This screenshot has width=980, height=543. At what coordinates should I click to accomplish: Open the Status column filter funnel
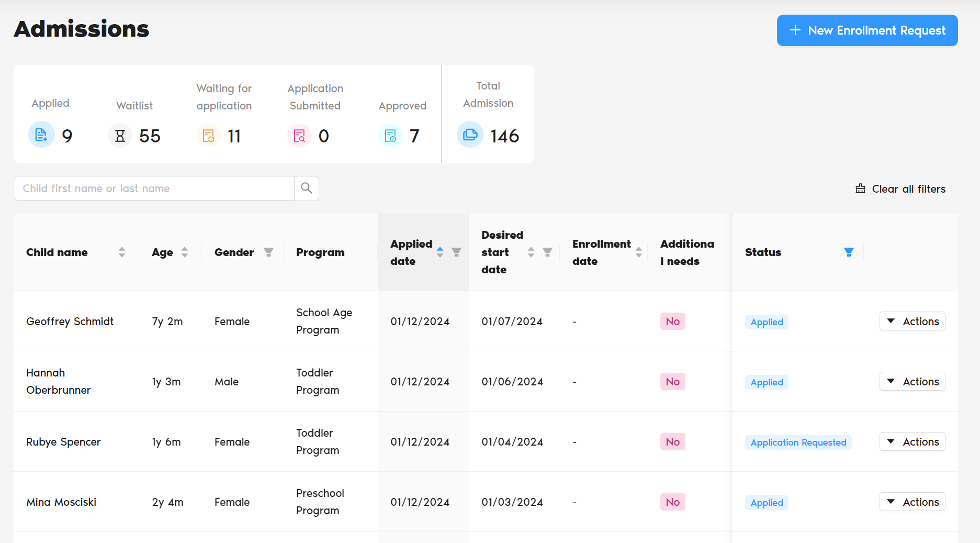(x=848, y=252)
